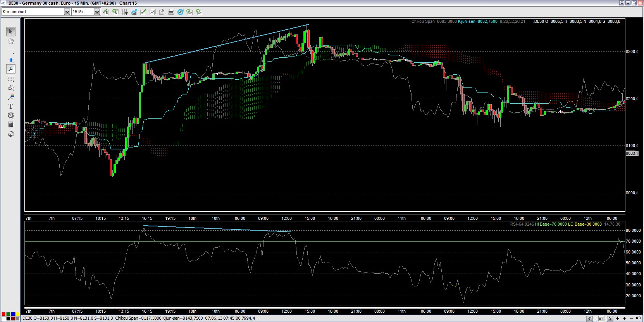Pick the Fibonacci fan tool
This screenshot has width=644, height=322.
pyautogui.click(x=11, y=87)
